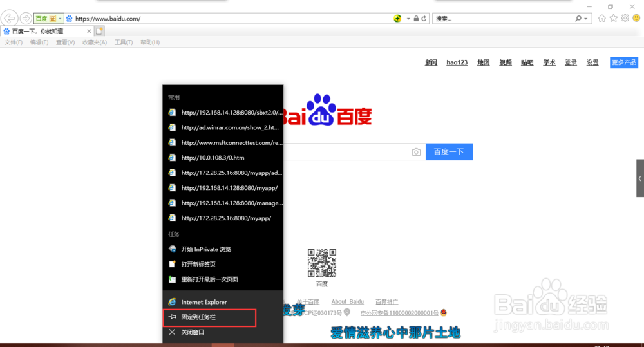Click the 新闻 link
This screenshot has height=347, width=644.
(x=431, y=62)
